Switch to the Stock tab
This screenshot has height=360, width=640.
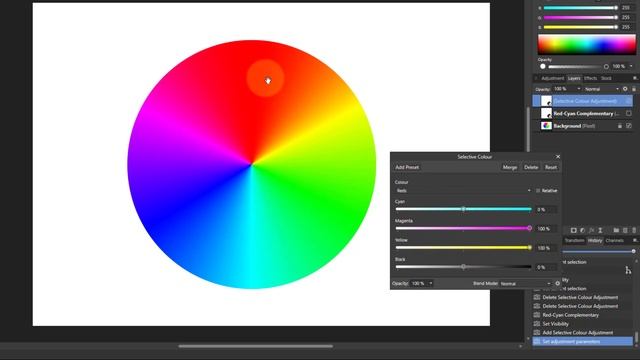coord(606,78)
